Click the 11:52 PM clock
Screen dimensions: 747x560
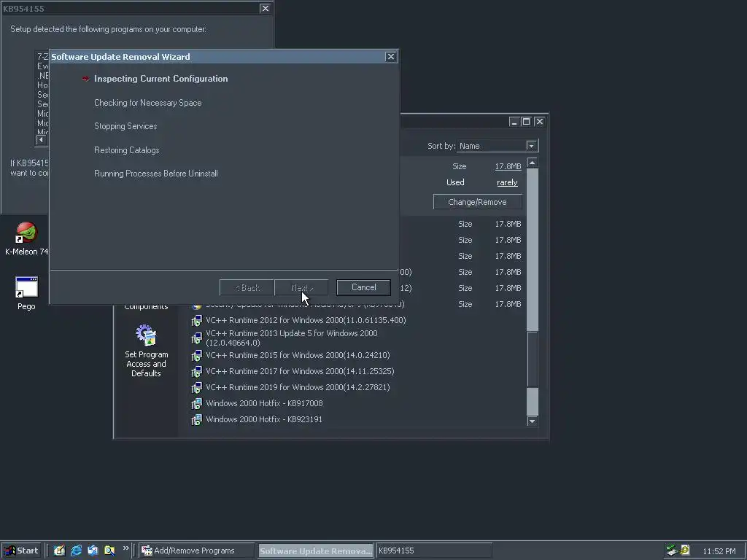(719, 551)
